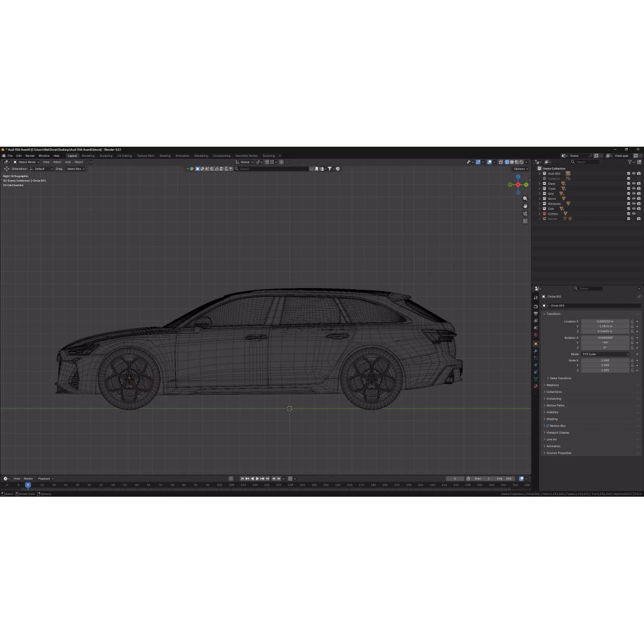Screen dimensions: 644x644
Task: Click the red X axis gizmo ball
Action: point(518,185)
